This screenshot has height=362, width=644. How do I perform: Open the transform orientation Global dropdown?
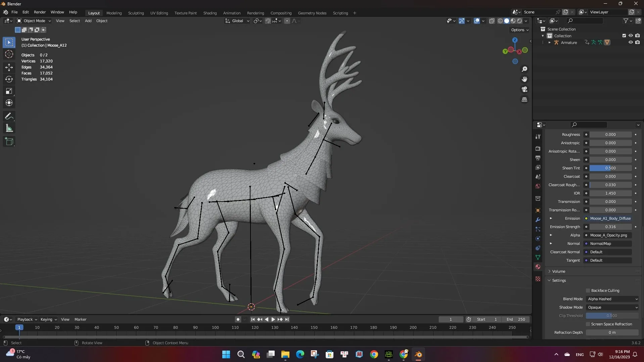click(x=237, y=20)
